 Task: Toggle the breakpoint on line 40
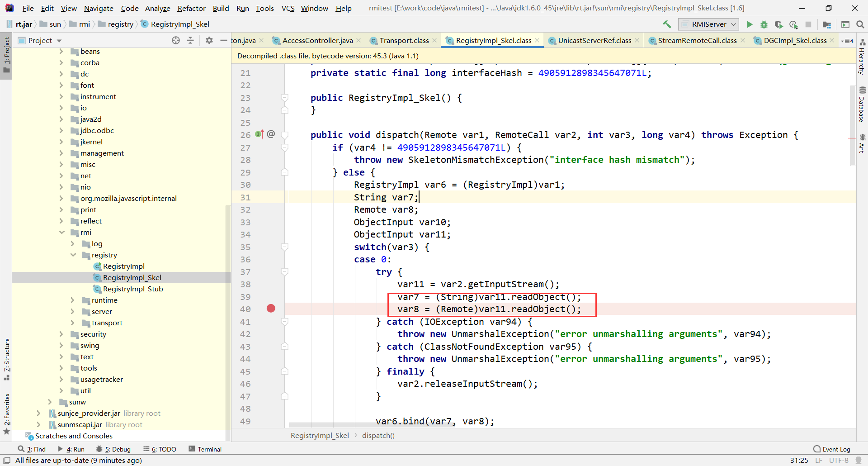pyautogui.click(x=271, y=309)
